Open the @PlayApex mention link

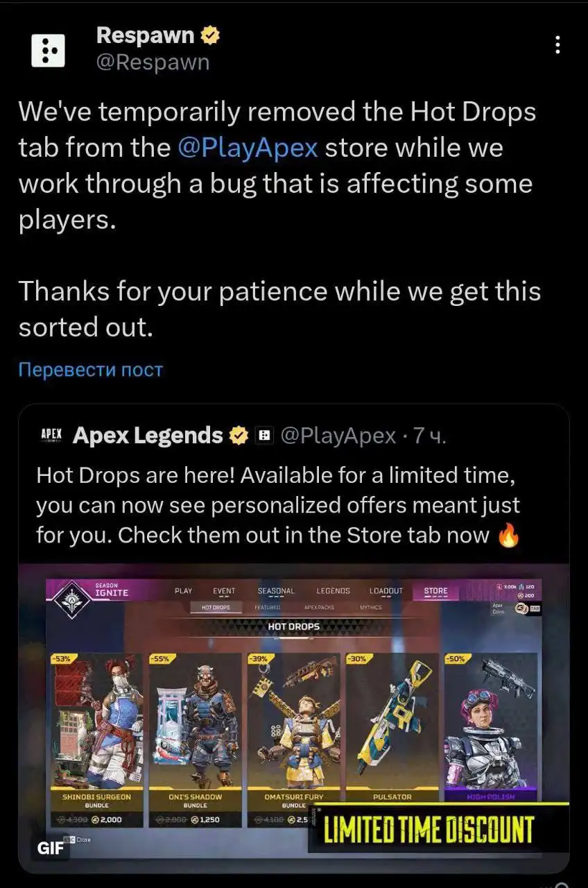click(248, 148)
